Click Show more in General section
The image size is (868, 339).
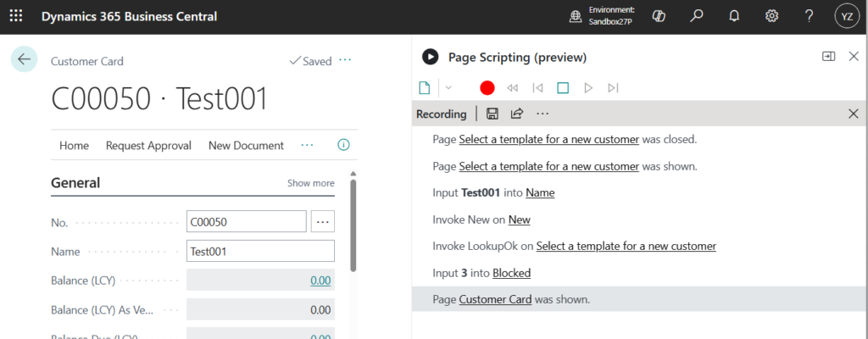(x=310, y=183)
